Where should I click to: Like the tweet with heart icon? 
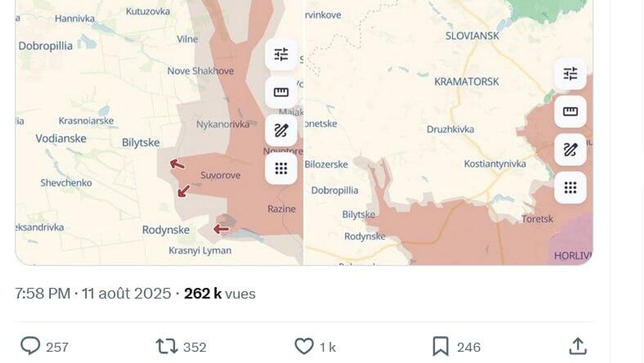[x=304, y=346]
